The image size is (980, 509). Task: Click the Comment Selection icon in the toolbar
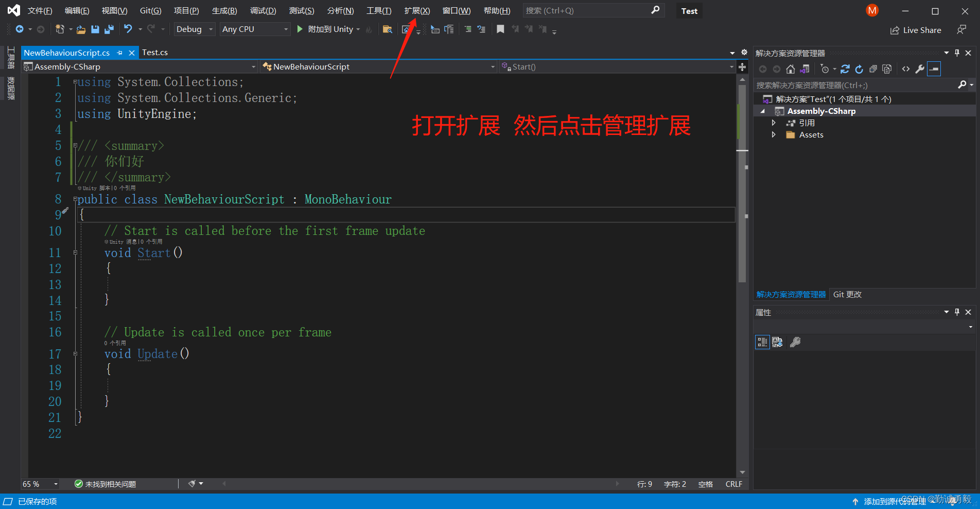coord(468,29)
